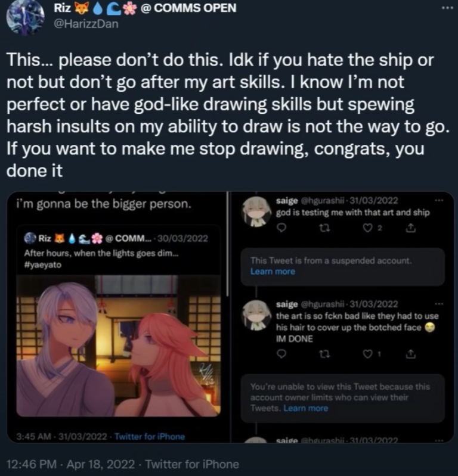
Task: Open the more options menu on Riz's tweet
Action: (x=445, y=8)
